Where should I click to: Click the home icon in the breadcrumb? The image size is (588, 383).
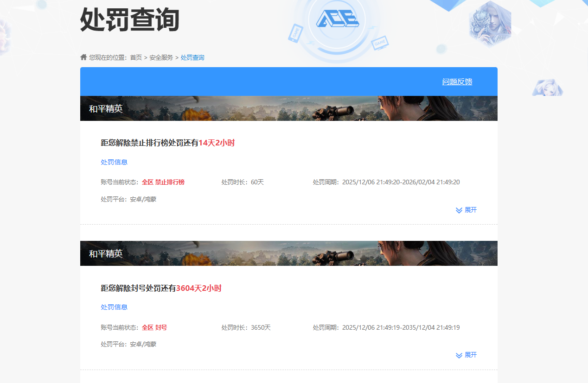click(x=83, y=57)
